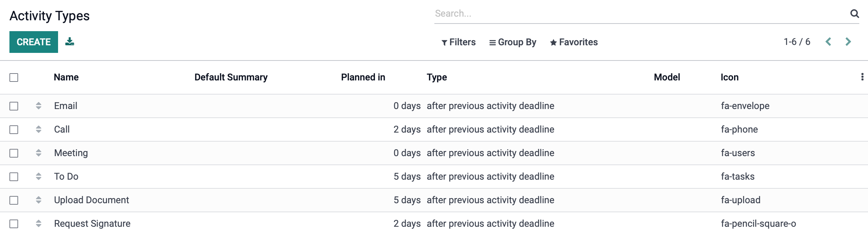Click drag handle for Meeting row
Screen dimensions: 868x234
(x=38, y=153)
